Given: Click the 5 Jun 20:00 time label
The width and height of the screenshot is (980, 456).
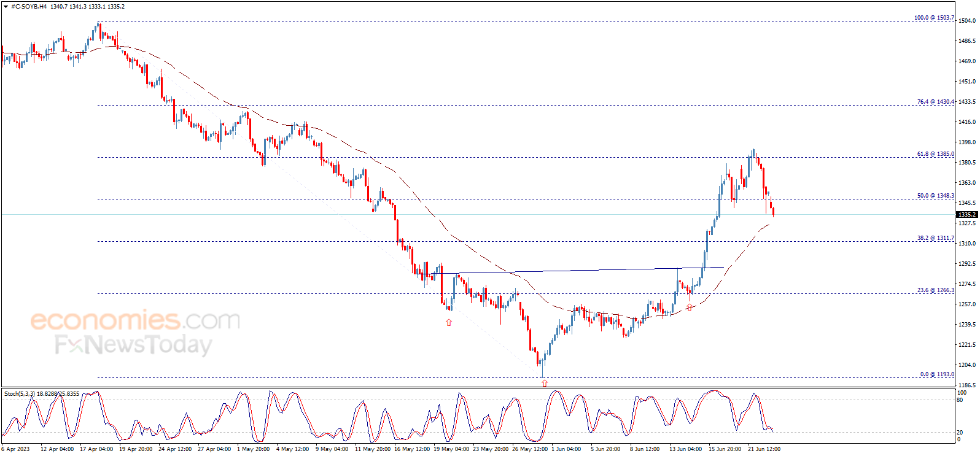Looking at the screenshot, I should point(605,449).
